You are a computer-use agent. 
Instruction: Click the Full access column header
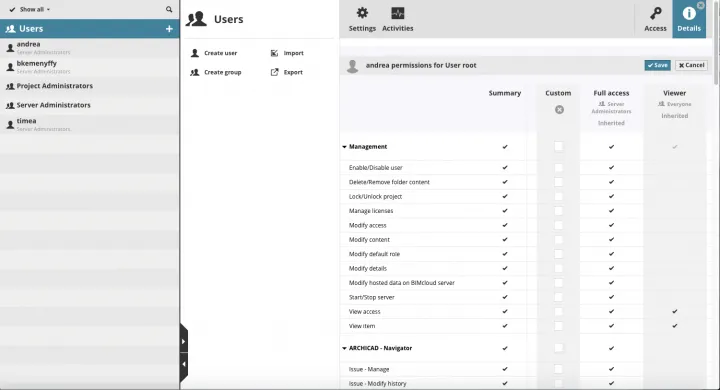point(611,93)
